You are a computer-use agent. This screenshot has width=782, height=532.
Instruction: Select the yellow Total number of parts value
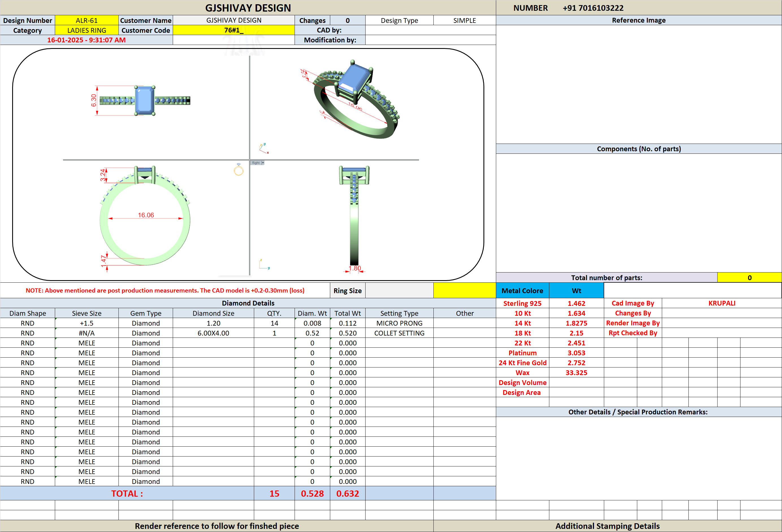point(749,278)
